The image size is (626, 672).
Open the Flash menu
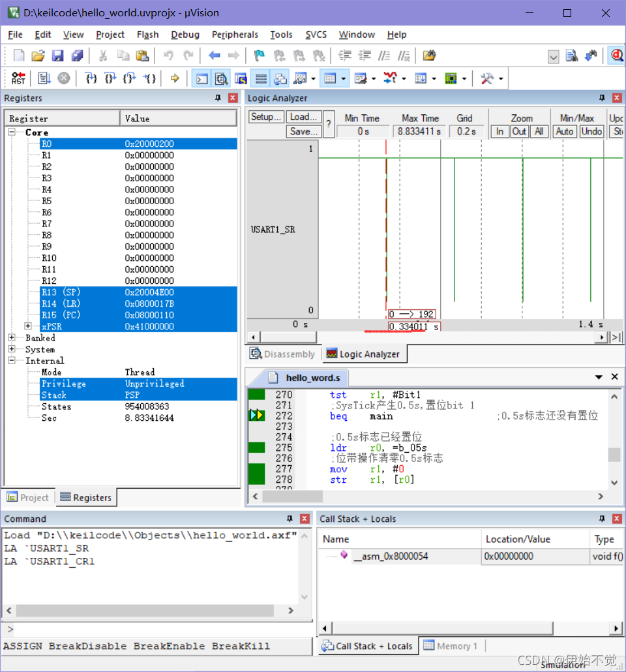tap(148, 35)
